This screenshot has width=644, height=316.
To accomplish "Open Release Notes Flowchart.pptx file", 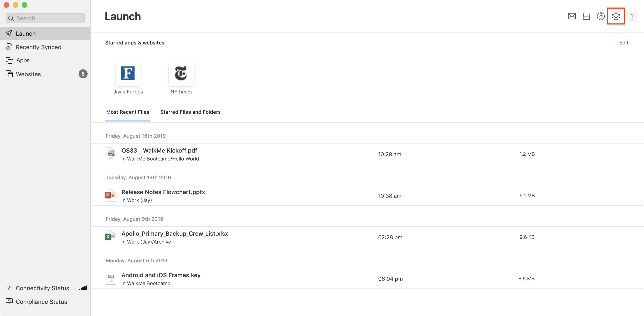I will point(163,192).
